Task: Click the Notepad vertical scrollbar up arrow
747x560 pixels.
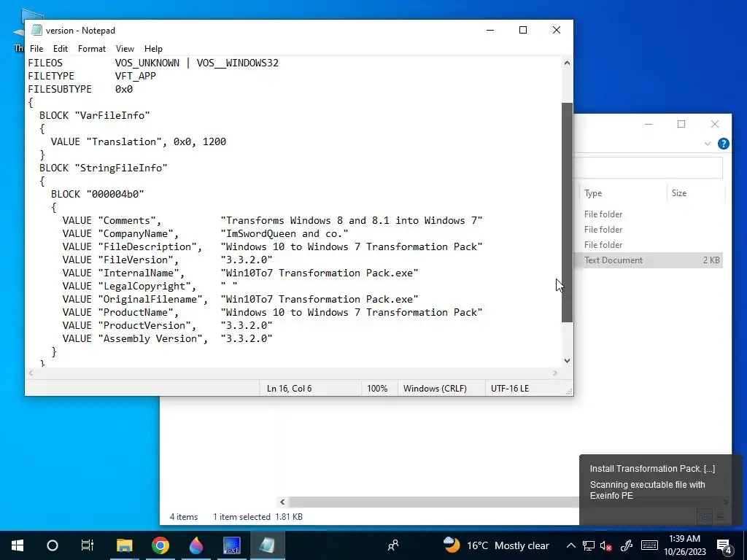Action: [x=567, y=63]
